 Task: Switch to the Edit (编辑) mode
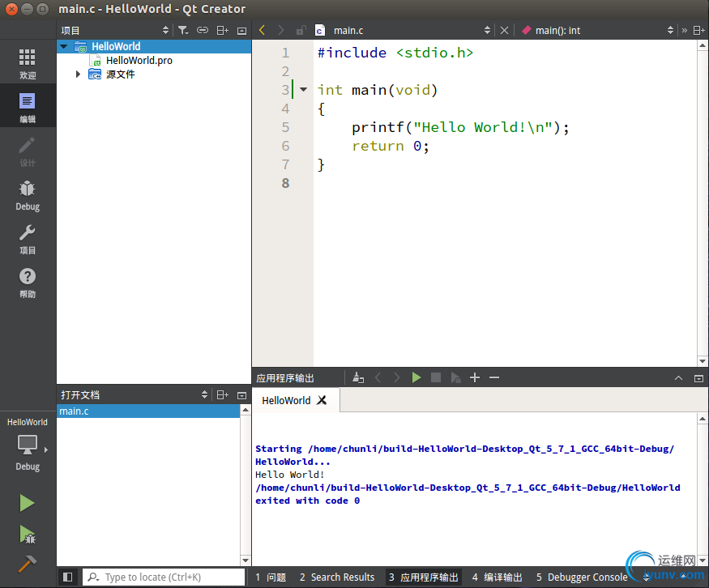point(27,108)
